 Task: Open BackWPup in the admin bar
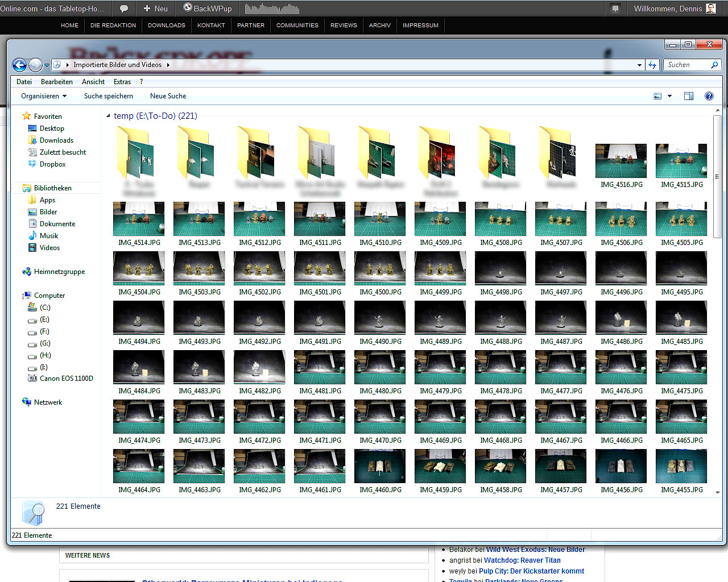coord(208,9)
